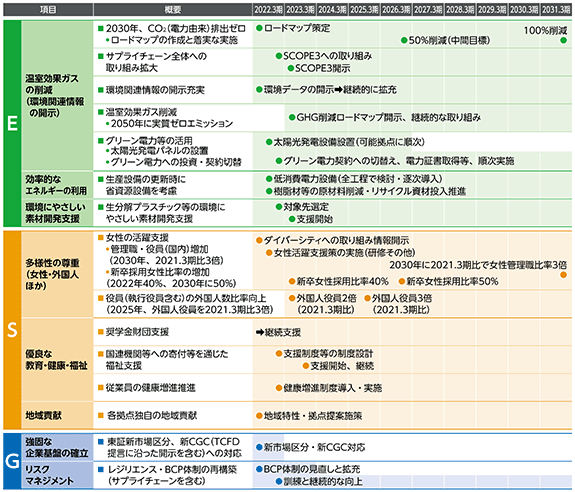Click the 効率的なエネルギーの利用 category cell
The height and width of the screenshot is (492, 575).
click(x=57, y=185)
